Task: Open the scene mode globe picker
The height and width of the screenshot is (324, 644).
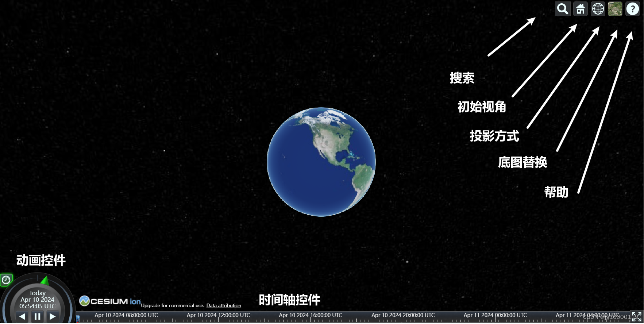Action: (x=598, y=9)
